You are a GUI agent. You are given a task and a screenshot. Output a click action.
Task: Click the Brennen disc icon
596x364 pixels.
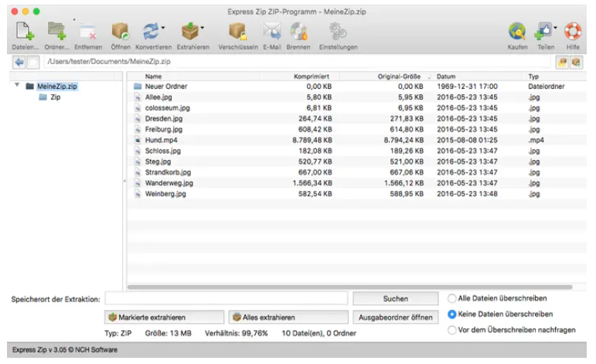(x=298, y=32)
